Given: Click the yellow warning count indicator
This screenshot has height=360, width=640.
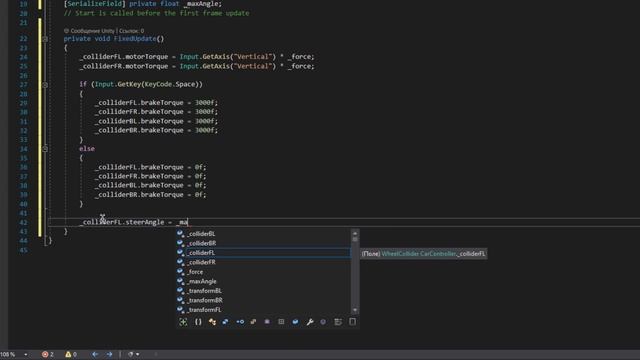Looking at the screenshot, I should point(71,354).
